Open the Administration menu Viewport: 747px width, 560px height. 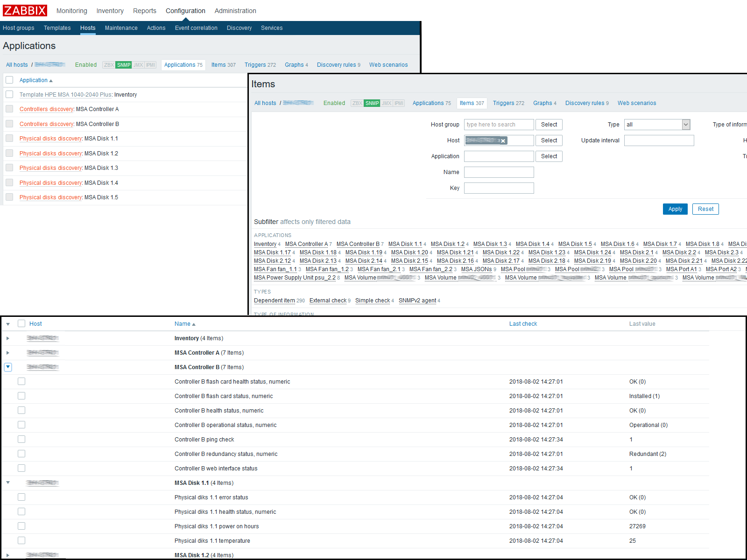[x=235, y=11]
